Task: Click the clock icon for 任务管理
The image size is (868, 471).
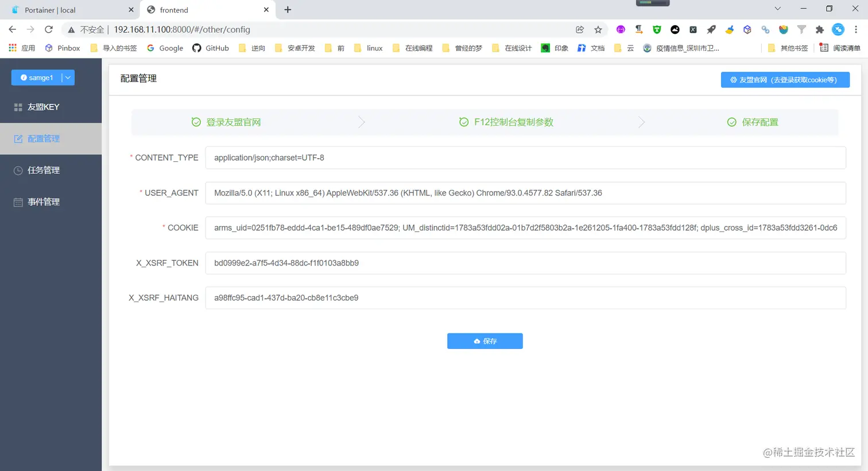Action: 18,170
